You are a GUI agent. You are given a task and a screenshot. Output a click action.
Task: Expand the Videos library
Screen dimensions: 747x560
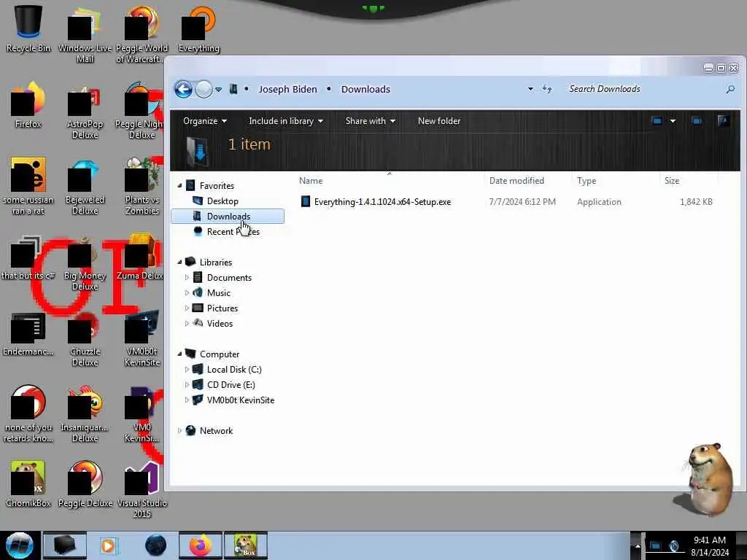pyautogui.click(x=187, y=323)
